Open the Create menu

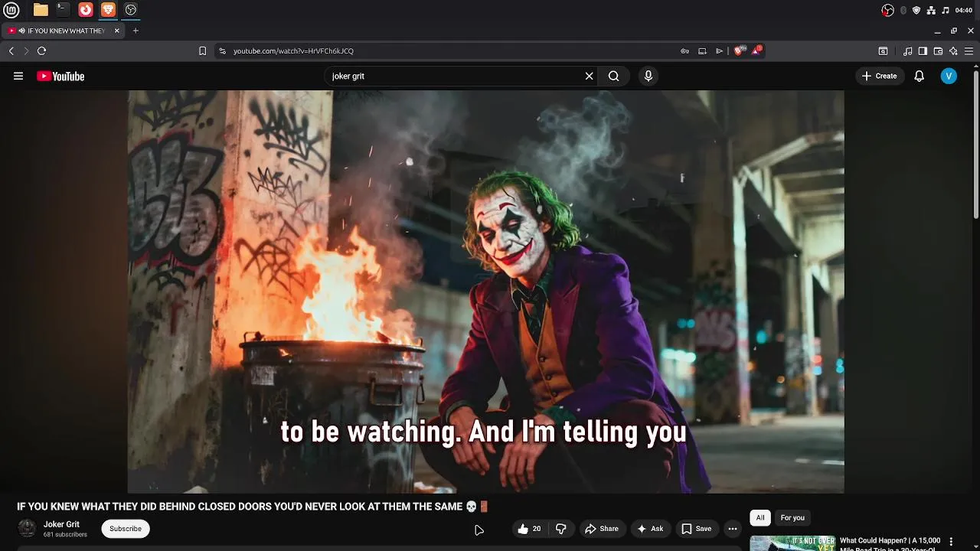(879, 76)
